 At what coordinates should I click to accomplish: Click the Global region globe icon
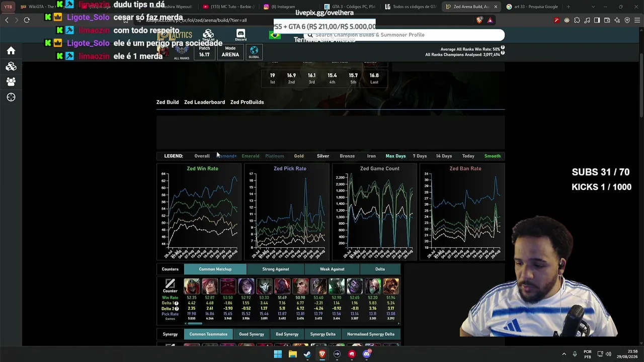point(254,52)
